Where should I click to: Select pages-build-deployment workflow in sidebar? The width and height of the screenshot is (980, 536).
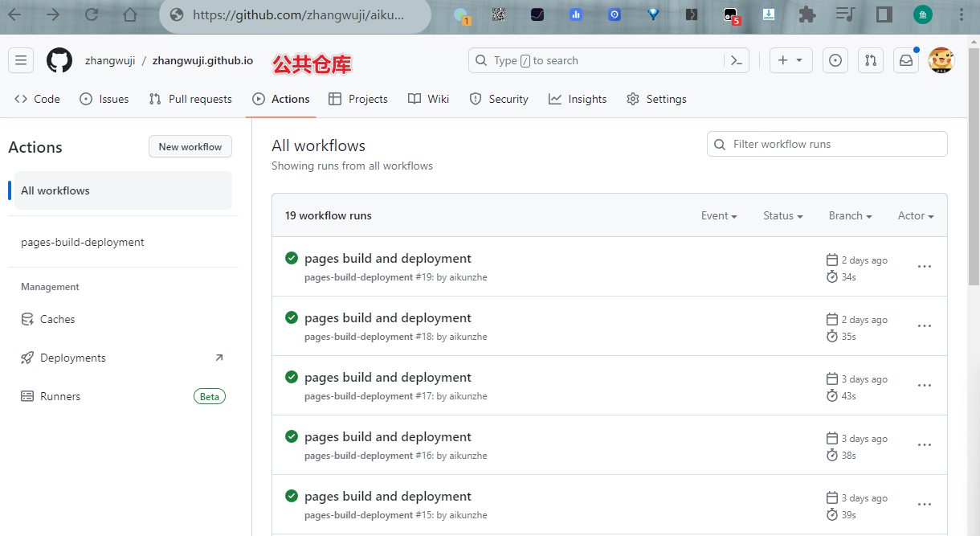(83, 242)
